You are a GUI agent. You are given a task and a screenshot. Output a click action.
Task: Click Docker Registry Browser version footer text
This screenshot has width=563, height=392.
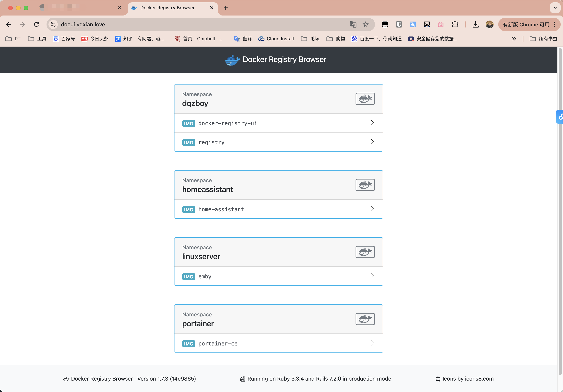133,379
